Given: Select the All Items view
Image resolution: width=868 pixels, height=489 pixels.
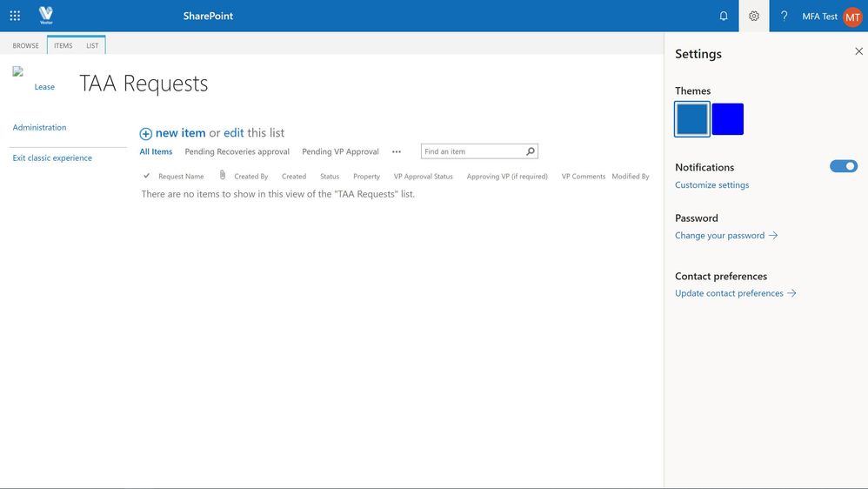Looking at the screenshot, I should (156, 151).
